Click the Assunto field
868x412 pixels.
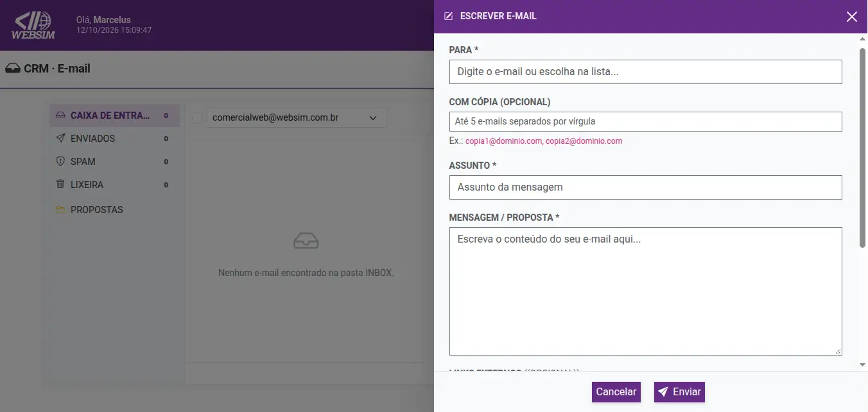coord(645,187)
